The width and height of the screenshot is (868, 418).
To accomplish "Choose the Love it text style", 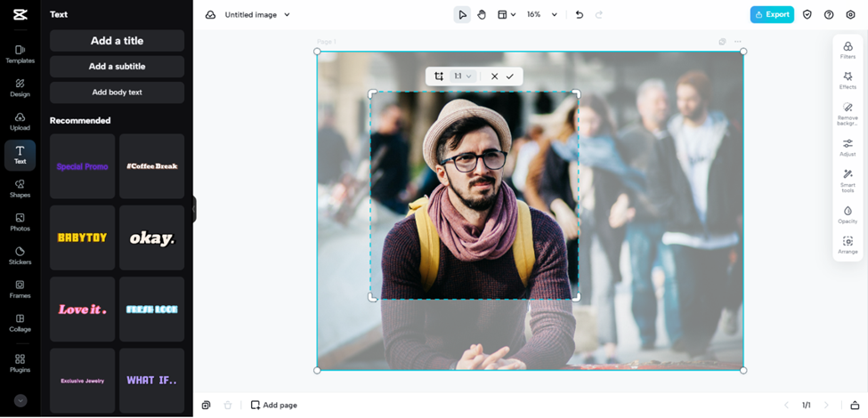I will pyautogui.click(x=83, y=309).
